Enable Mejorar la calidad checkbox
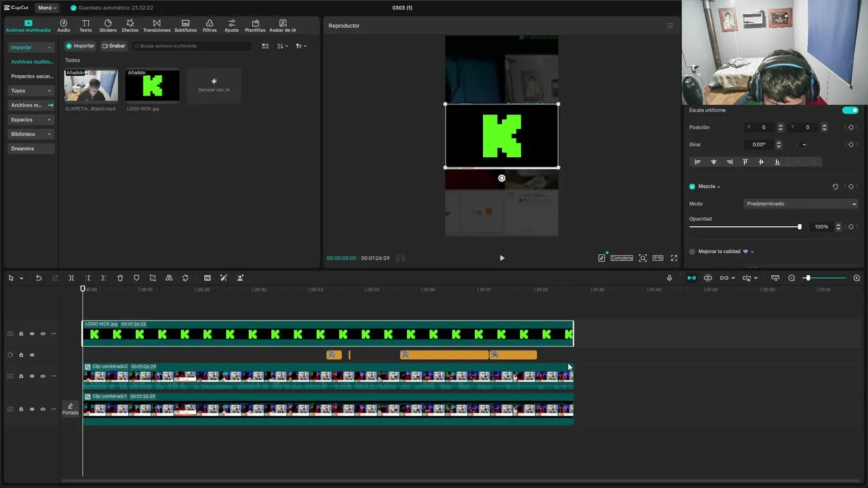 (x=692, y=251)
